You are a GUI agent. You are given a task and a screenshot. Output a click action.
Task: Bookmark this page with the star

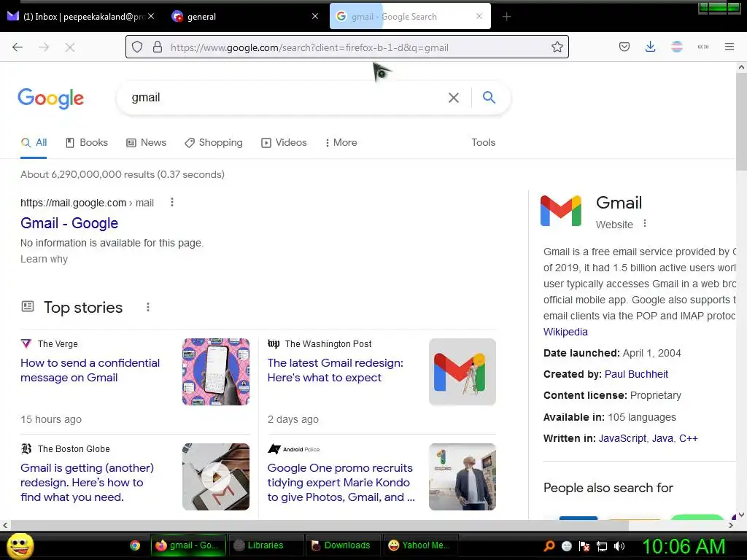(557, 47)
